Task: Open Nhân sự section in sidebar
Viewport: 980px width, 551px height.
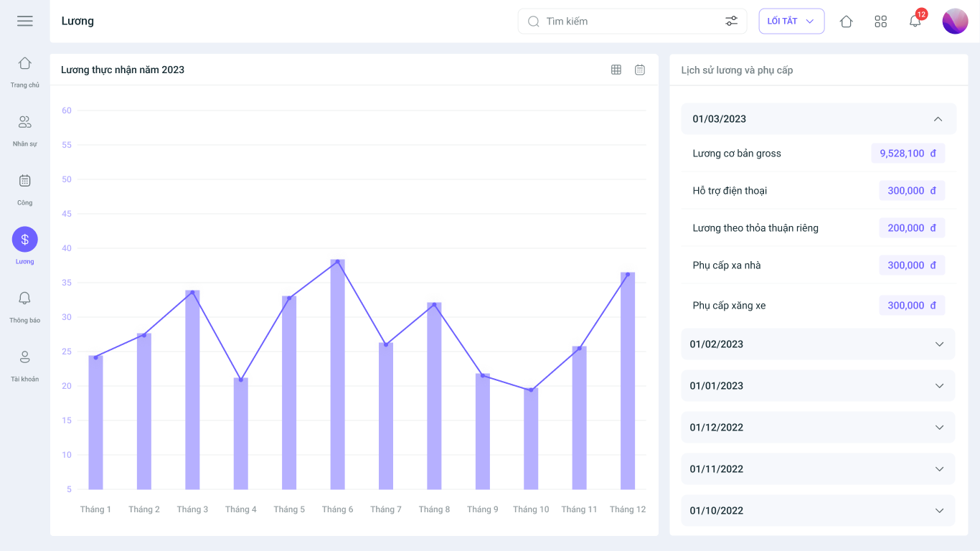Action: point(25,131)
